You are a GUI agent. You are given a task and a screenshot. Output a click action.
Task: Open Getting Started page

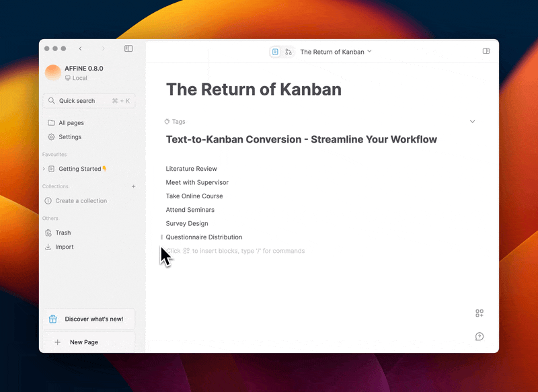click(83, 169)
